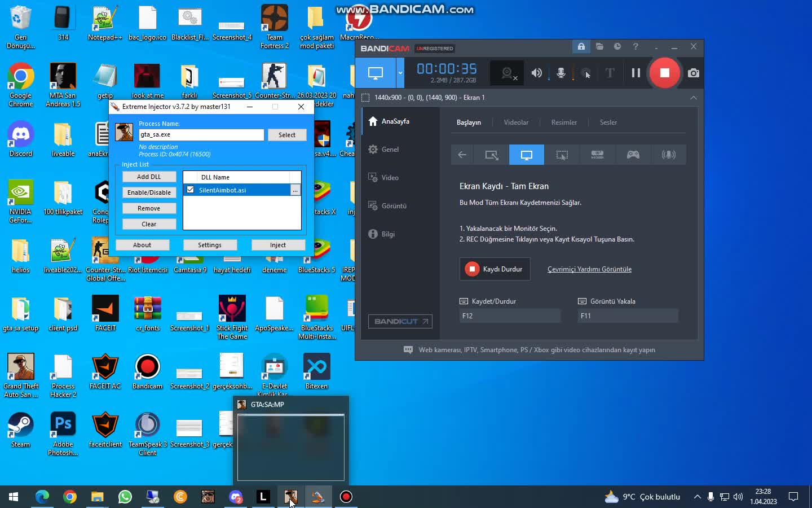Uncheck the SilentAimbot.asi checkbox
The width and height of the screenshot is (812, 508).
coord(191,190)
